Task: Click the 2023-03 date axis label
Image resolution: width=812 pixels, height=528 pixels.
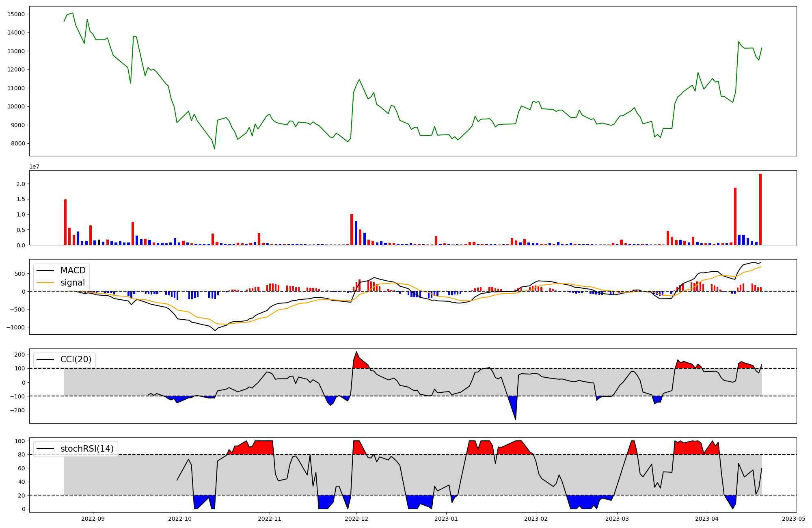Action: [x=617, y=519]
